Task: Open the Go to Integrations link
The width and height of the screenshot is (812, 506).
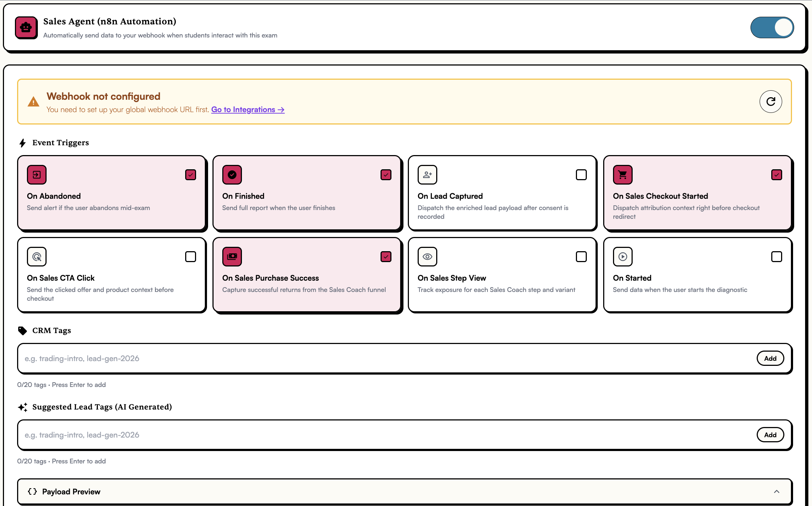Action: (x=248, y=110)
